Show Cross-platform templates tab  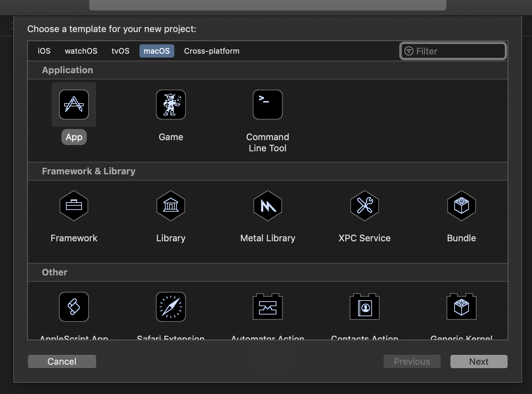(212, 51)
